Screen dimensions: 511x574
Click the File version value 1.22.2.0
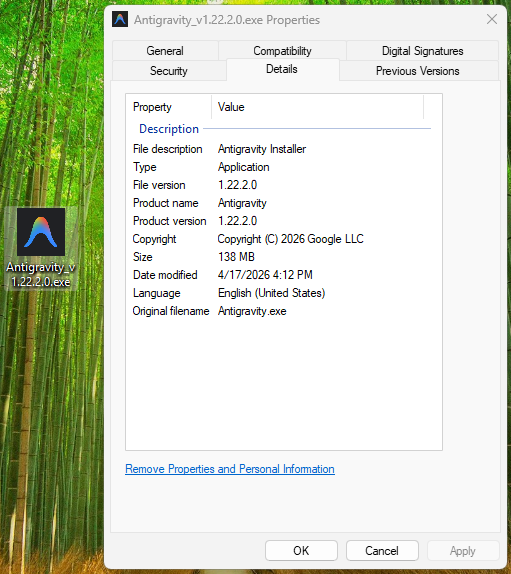[238, 185]
